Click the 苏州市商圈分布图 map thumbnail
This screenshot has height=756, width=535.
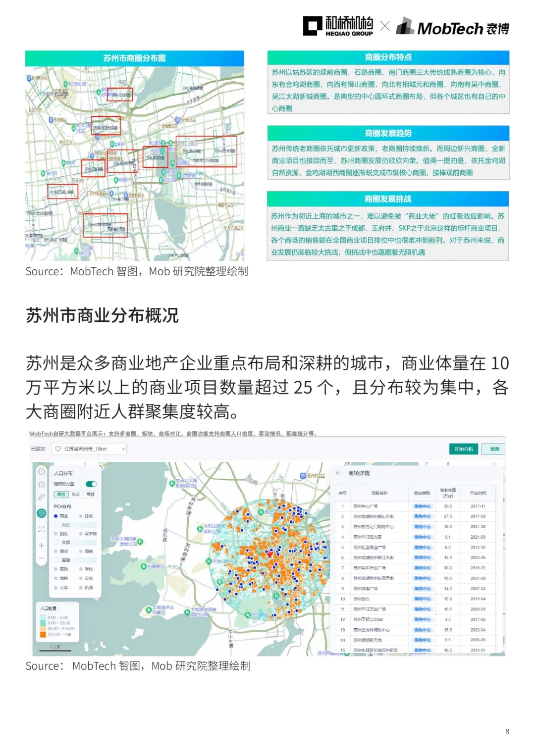pos(135,163)
